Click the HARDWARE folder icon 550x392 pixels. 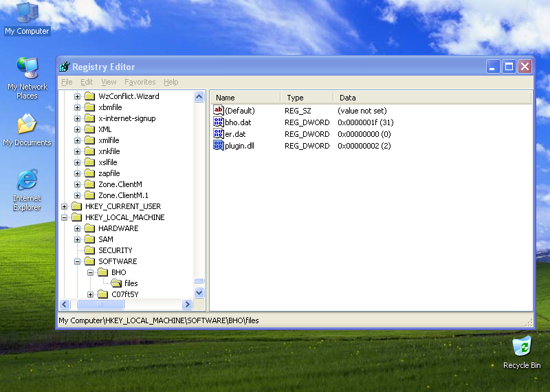coord(90,228)
